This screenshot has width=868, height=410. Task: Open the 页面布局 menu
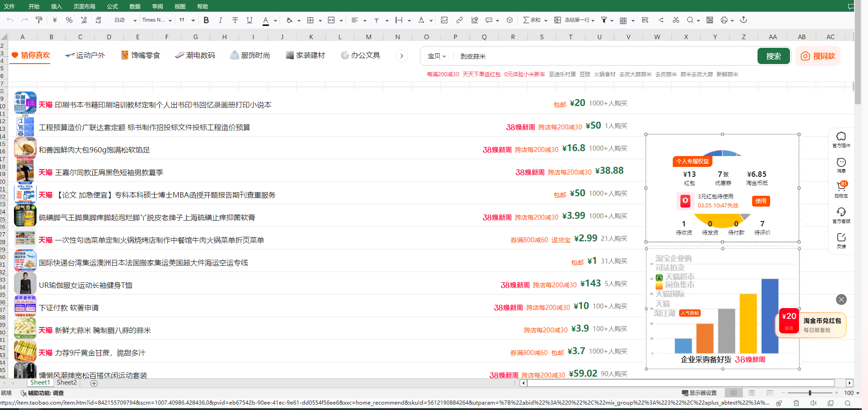click(x=84, y=6)
